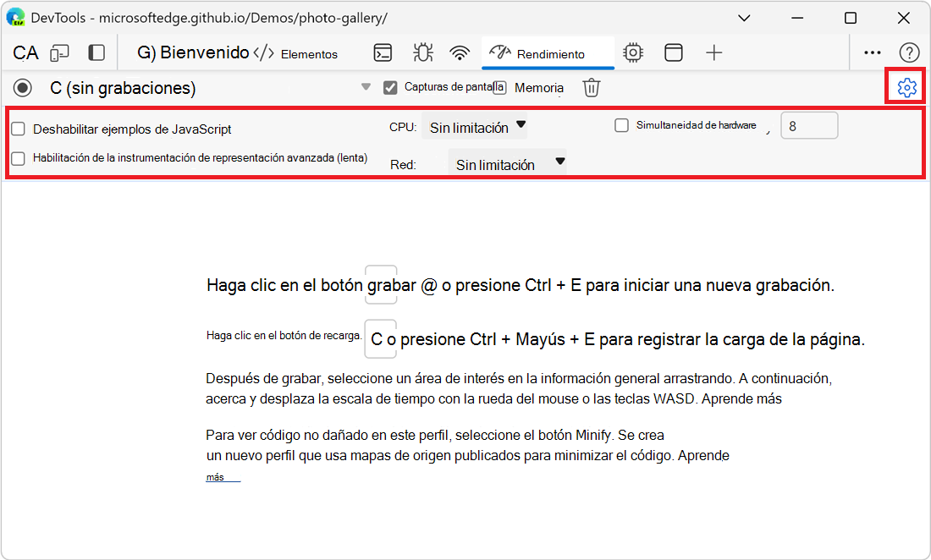The image size is (931, 560).
Task: Open the console drawer icon
Action: tap(383, 52)
